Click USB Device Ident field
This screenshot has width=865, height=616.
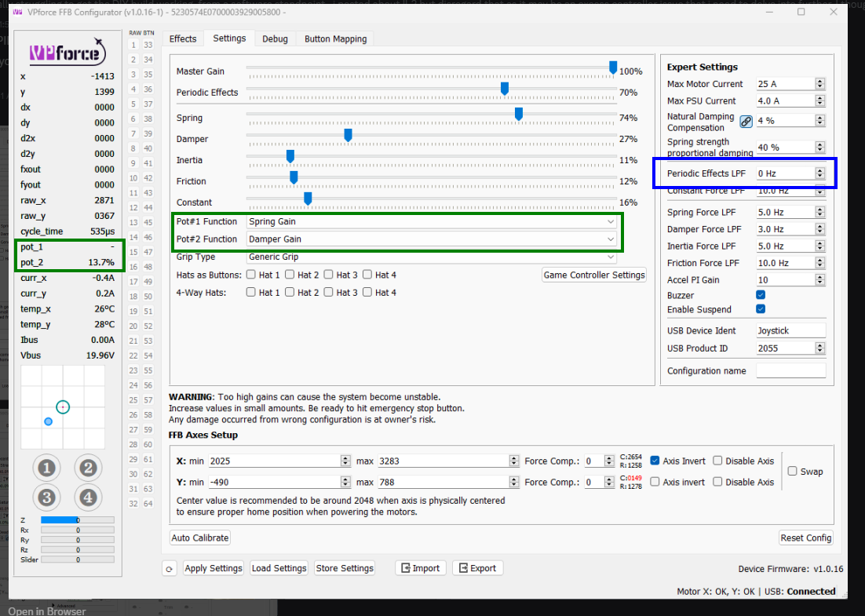click(790, 330)
